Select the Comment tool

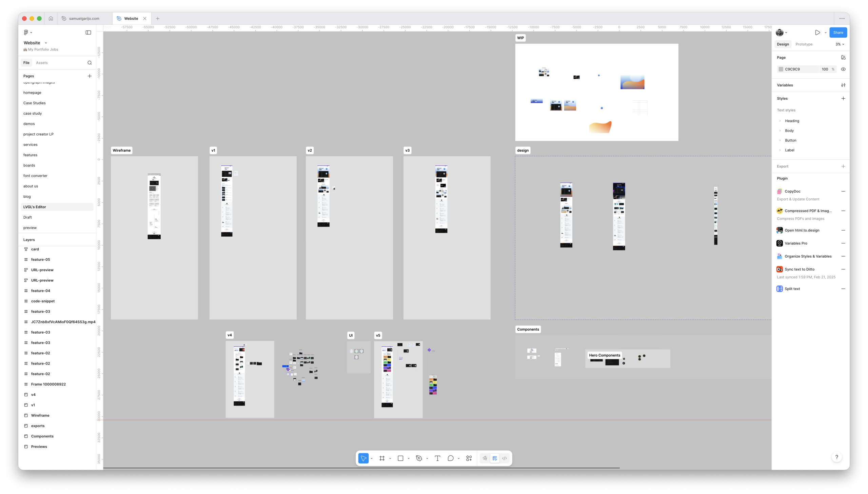click(451, 458)
